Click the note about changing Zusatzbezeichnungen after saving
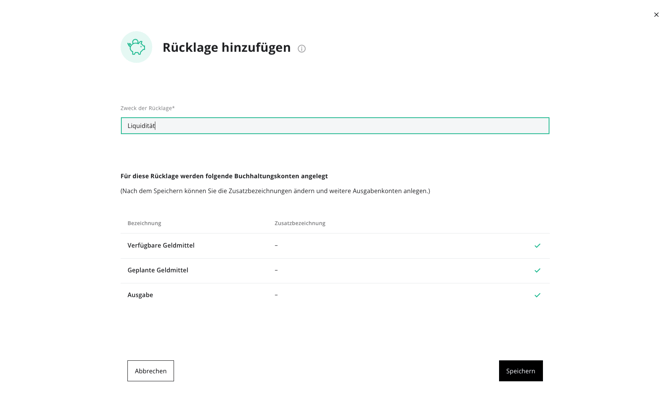 [275, 191]
